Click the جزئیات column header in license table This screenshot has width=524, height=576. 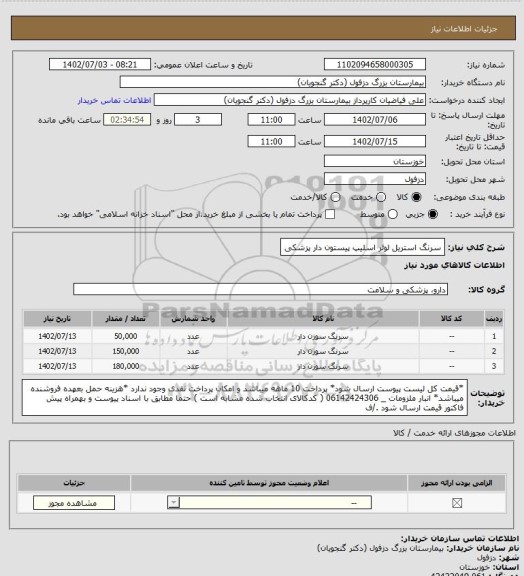(x=74, y=483)
